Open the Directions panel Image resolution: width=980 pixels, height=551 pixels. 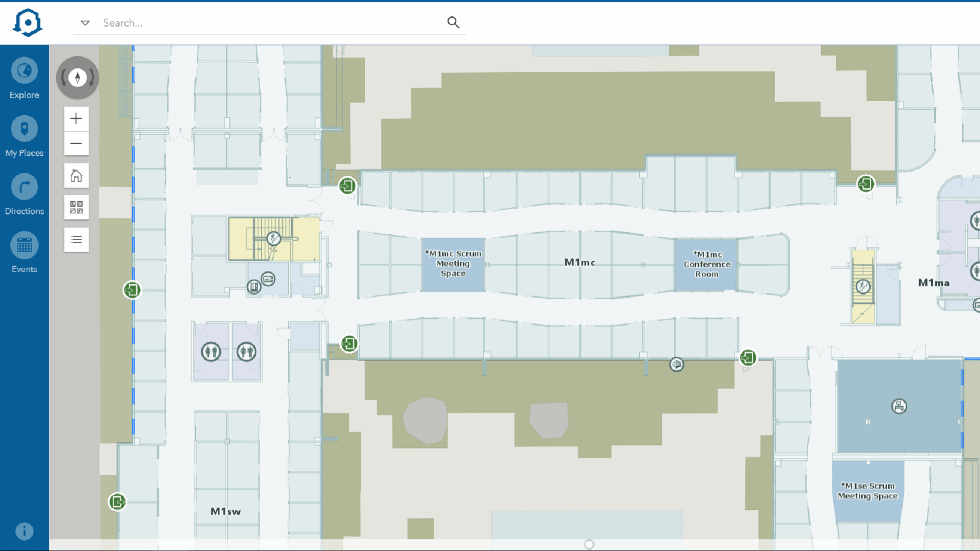coord(24,195)
